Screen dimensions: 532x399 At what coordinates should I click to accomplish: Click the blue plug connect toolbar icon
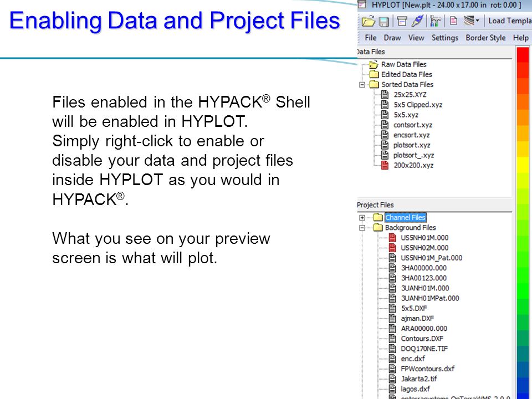[x=417, y=21]
